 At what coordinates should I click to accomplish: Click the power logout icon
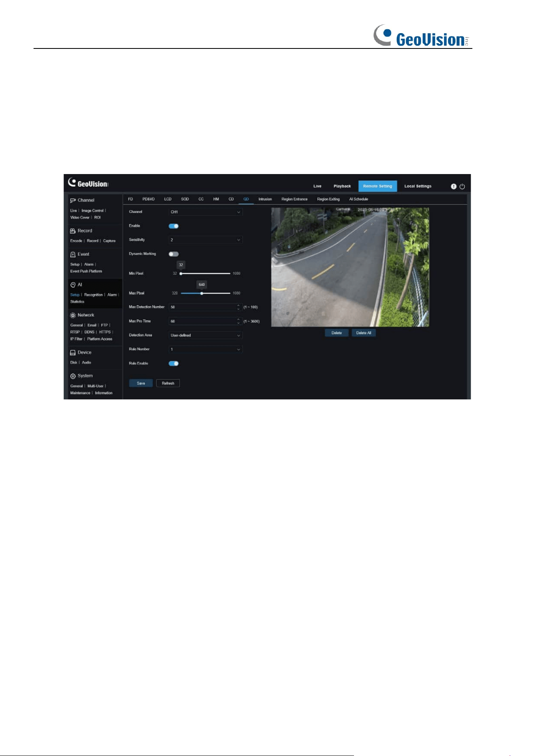click(462, 186)
